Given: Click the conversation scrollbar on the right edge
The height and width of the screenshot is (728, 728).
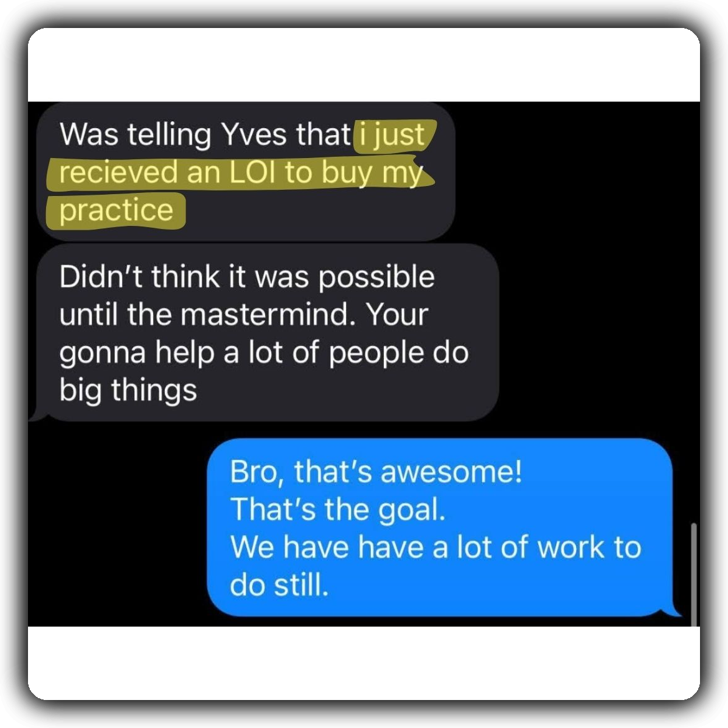Looking at the screenshot, I should pyautogui.click(x=694, y=574).
